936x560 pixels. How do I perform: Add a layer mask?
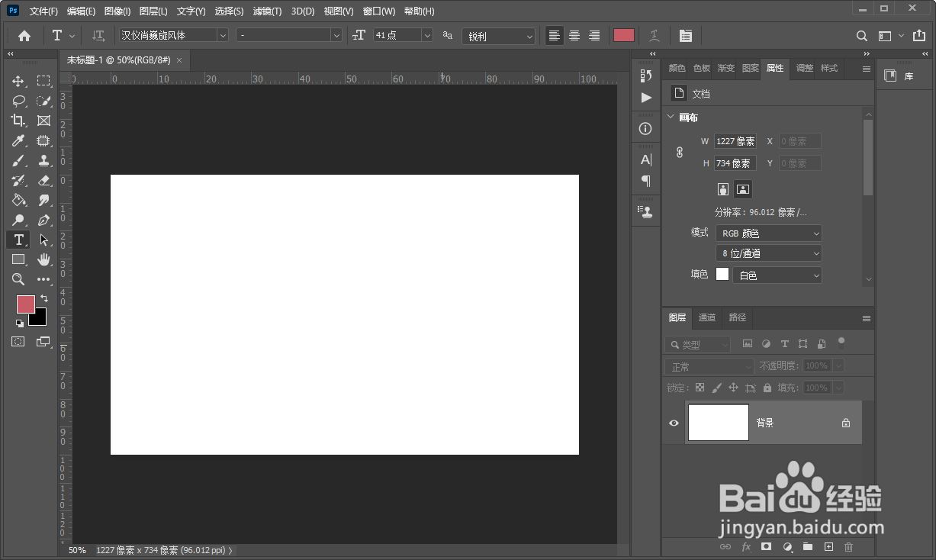pos(767,547)
